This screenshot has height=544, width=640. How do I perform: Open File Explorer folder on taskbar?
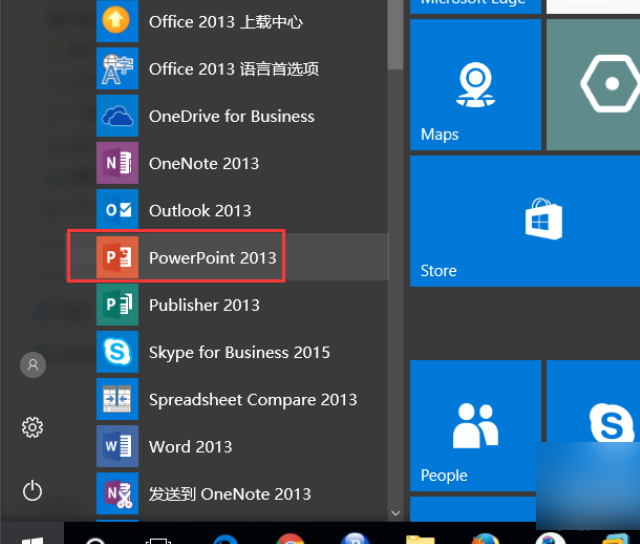click(x=420, y=539)
